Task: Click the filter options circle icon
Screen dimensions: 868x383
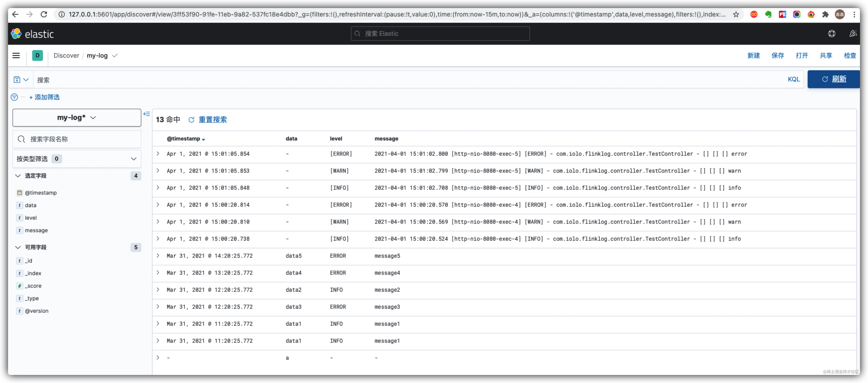Action: (x=15, y=97)
